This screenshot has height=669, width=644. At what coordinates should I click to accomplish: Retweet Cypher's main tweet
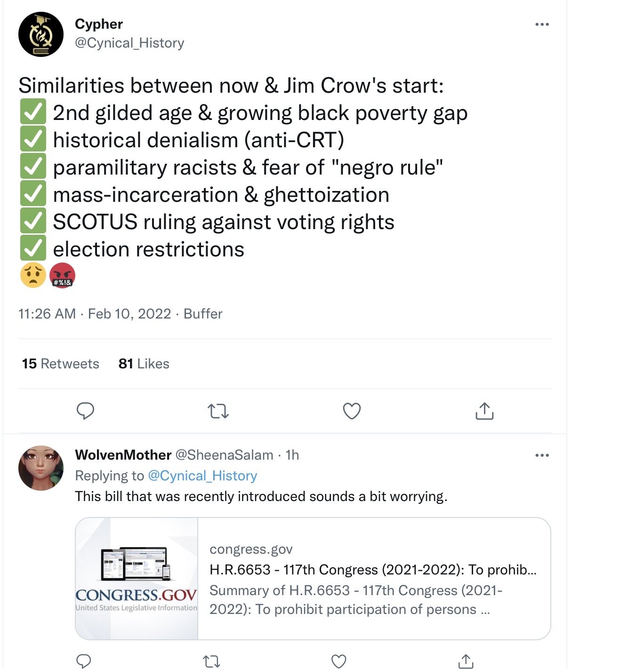tap(218, 411)
